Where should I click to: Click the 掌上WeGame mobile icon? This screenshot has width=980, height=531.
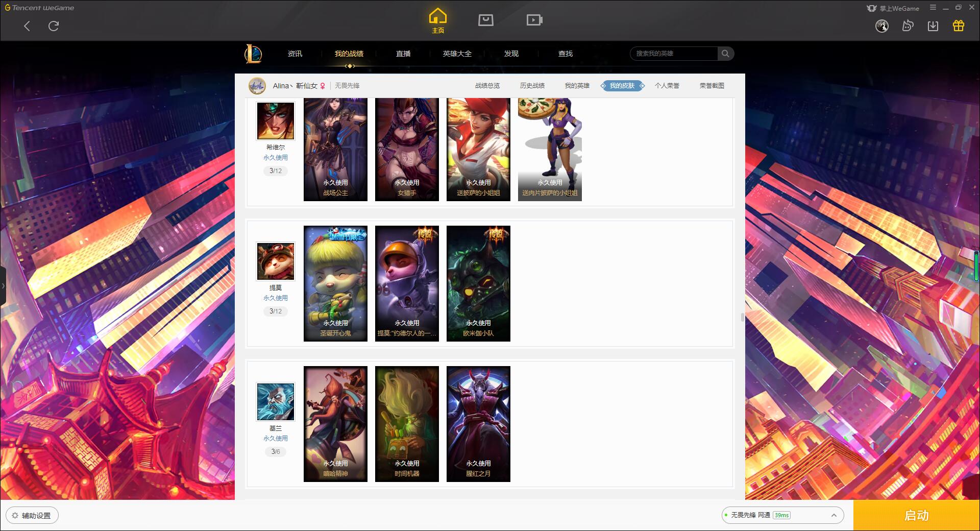point(872,8)
